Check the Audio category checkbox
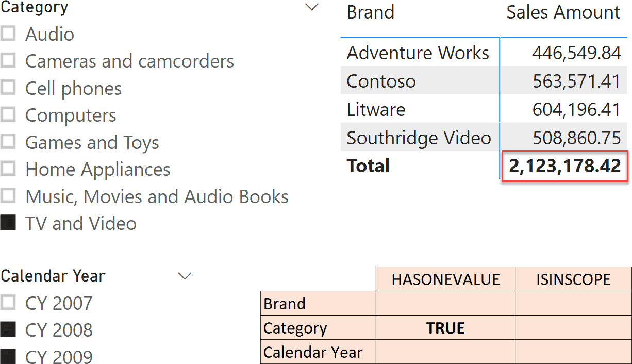Viewport: 632px width, 364px height. coord(8,34)
